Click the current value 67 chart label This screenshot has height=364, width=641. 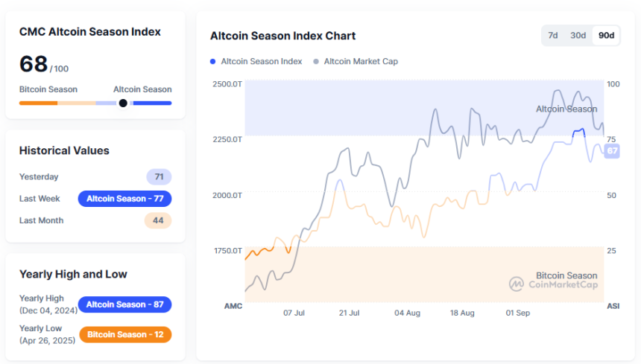612,150
